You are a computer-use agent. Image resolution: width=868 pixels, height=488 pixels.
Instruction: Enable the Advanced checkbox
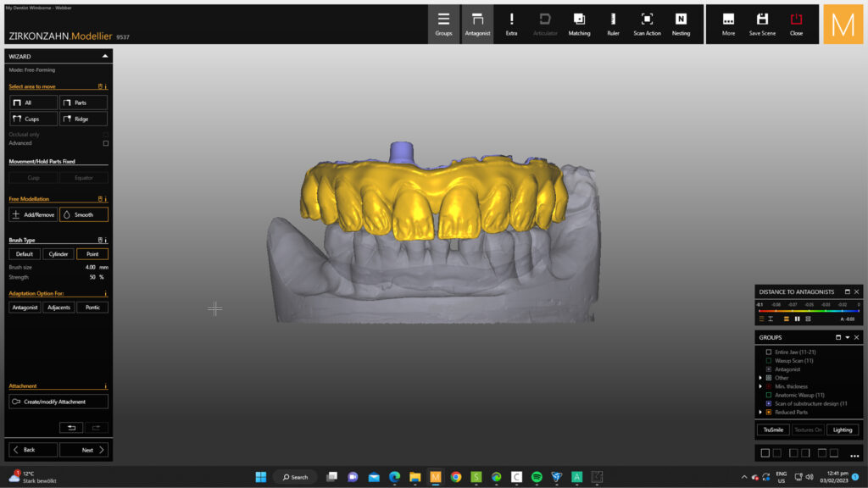coord(105,143)
